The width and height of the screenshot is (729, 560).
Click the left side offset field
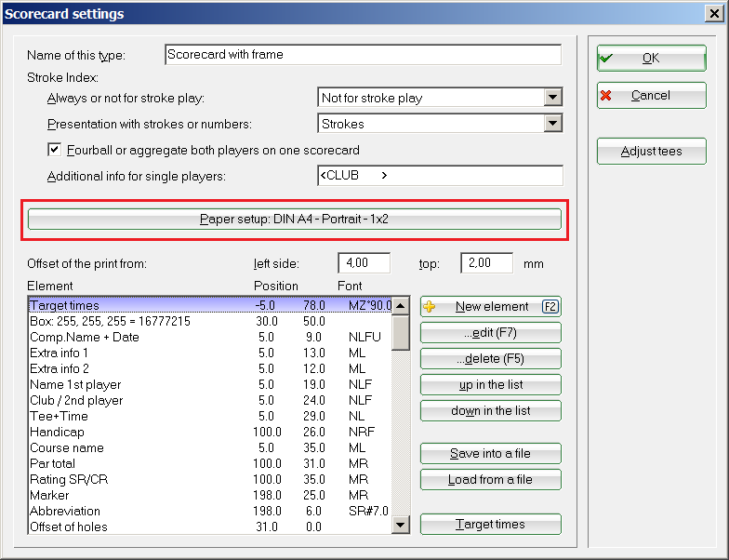[364, 263]
